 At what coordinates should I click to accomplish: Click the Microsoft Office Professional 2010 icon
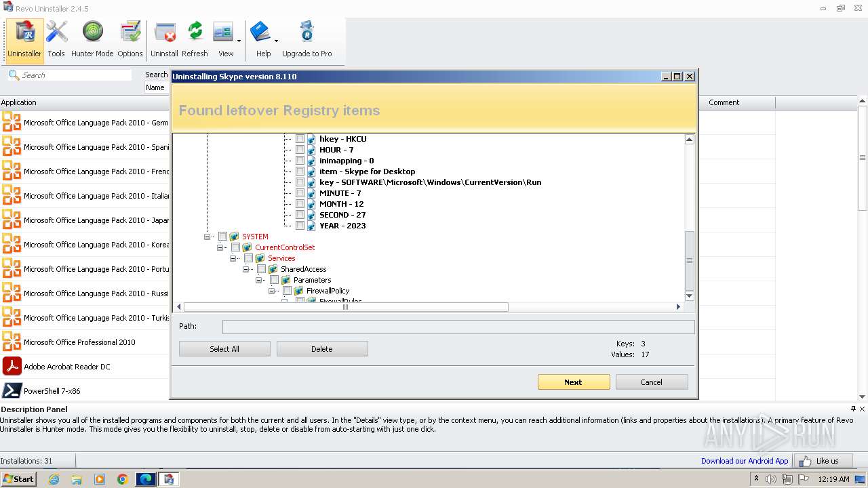point(12,342)
